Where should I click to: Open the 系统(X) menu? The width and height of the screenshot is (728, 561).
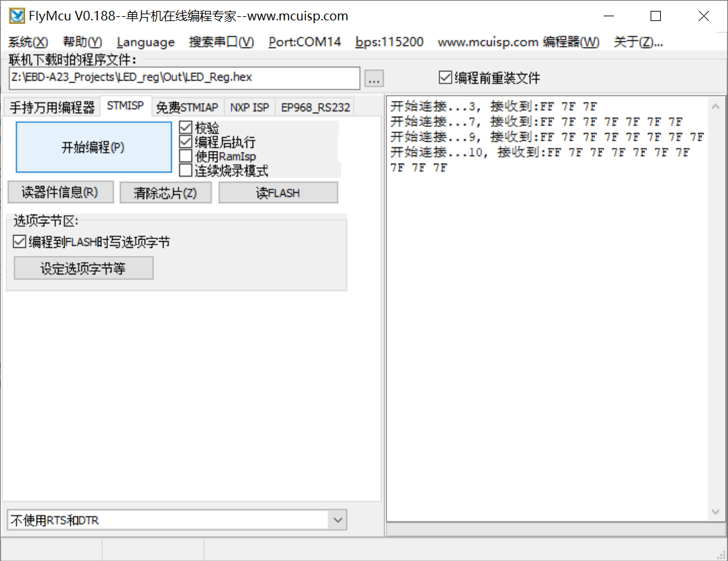29,42
